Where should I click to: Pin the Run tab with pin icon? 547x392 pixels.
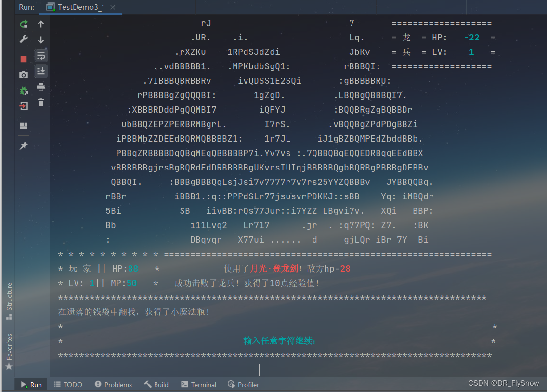[24, 145]
